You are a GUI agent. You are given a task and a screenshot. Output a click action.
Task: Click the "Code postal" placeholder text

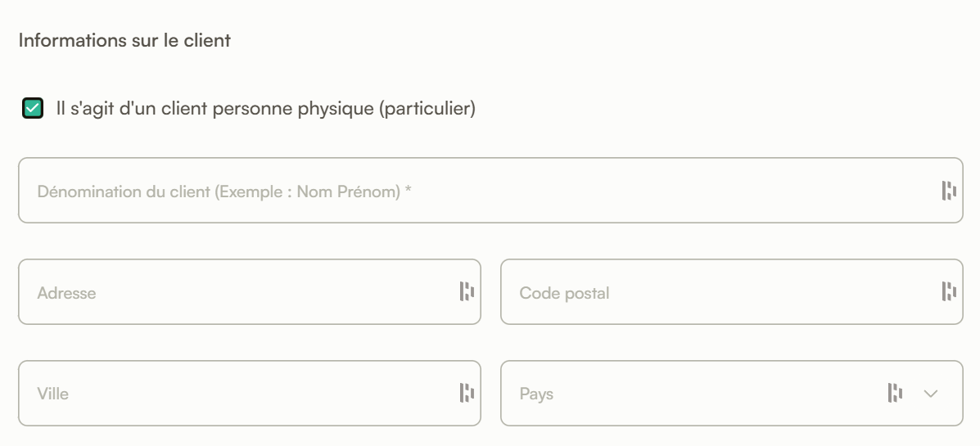click(564, 293)
